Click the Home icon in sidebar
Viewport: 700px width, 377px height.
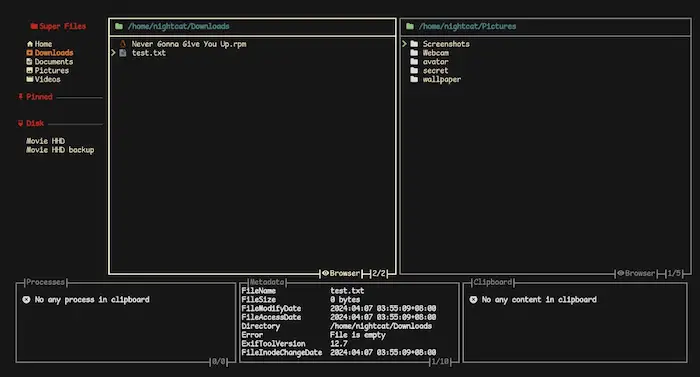29,44
